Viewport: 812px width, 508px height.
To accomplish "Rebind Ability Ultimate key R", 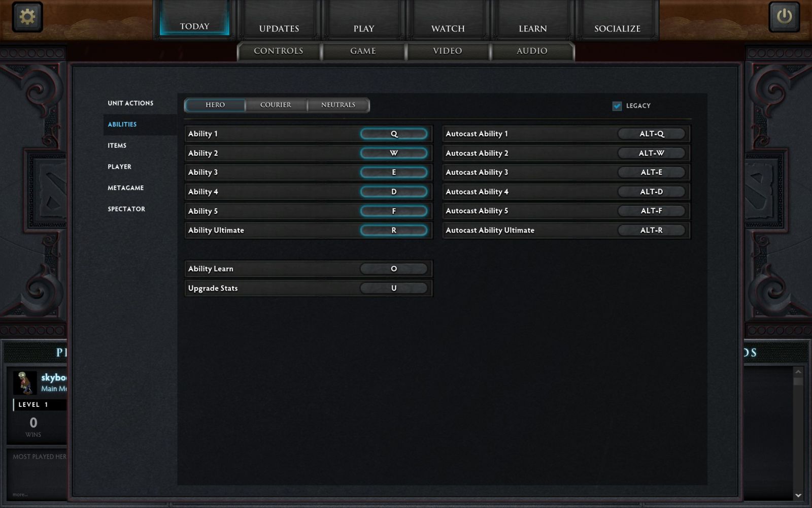I will click(394, 231).
